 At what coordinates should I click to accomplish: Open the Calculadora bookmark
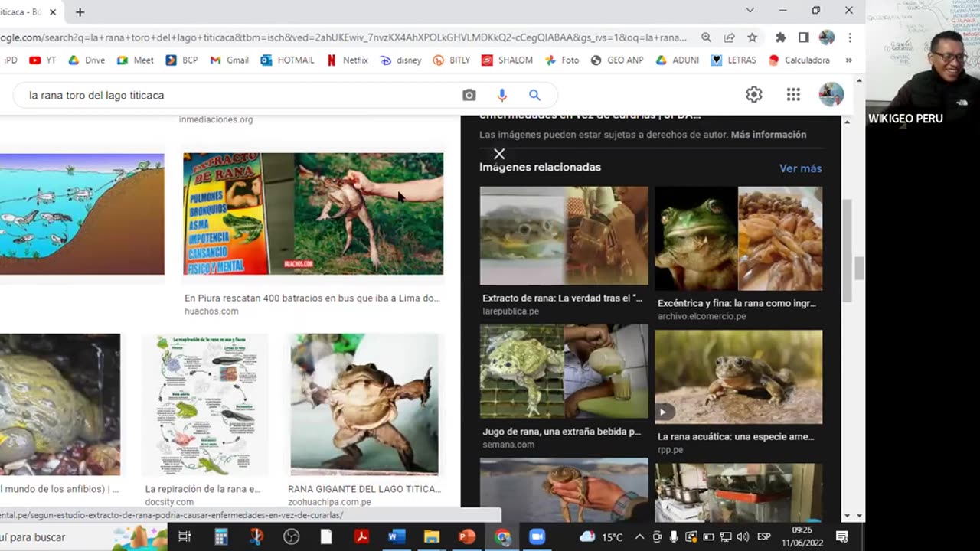coord(799,60)
